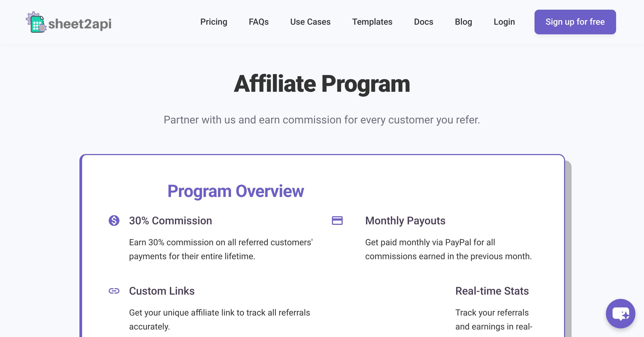Click the spreadsheet graphic in the logo
The height and width of the screenshot is (337, 644).
tap(38, 24)
